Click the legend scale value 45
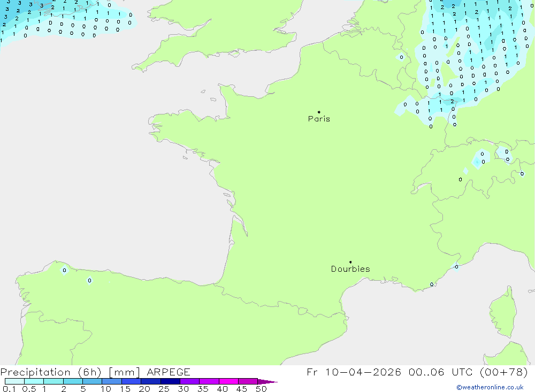Viewport: 535px width, 392px height. click(x=242, y=389)
